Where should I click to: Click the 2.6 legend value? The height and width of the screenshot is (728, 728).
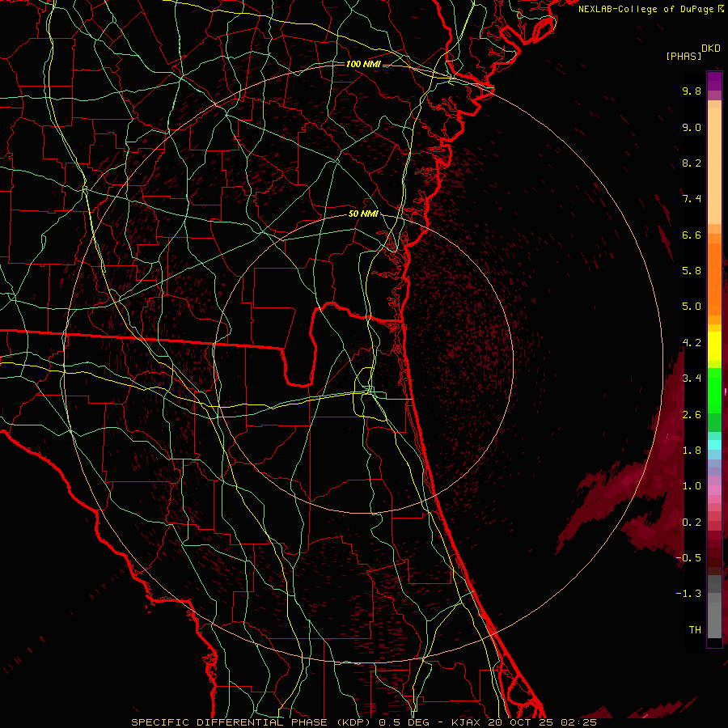692,415
